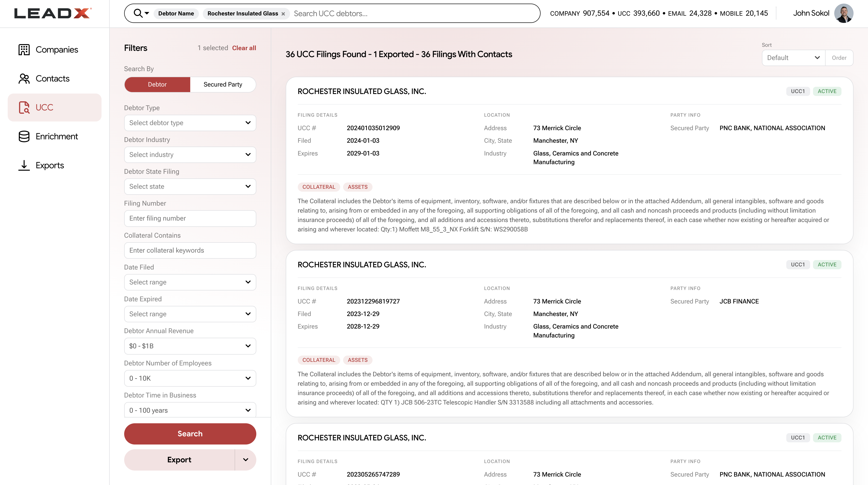
Task: Click the John Sokol username
Action: [811, 13]
